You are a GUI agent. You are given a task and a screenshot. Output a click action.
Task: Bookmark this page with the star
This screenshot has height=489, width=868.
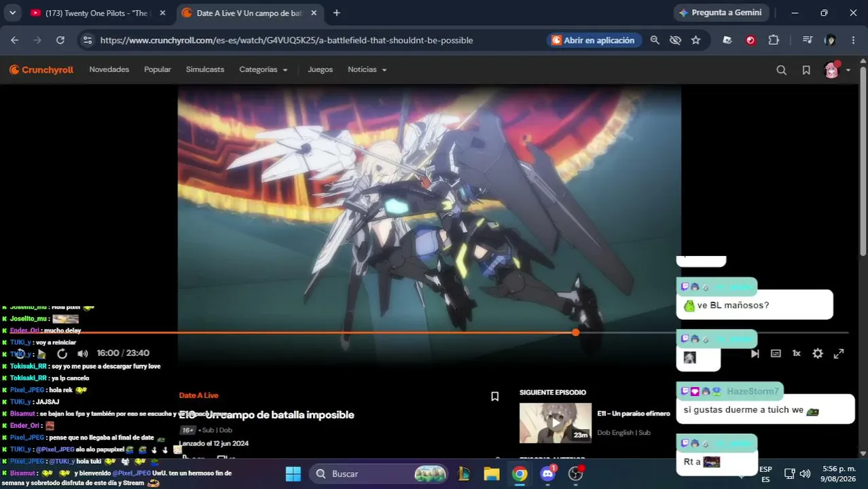click(x=695, y=40)
